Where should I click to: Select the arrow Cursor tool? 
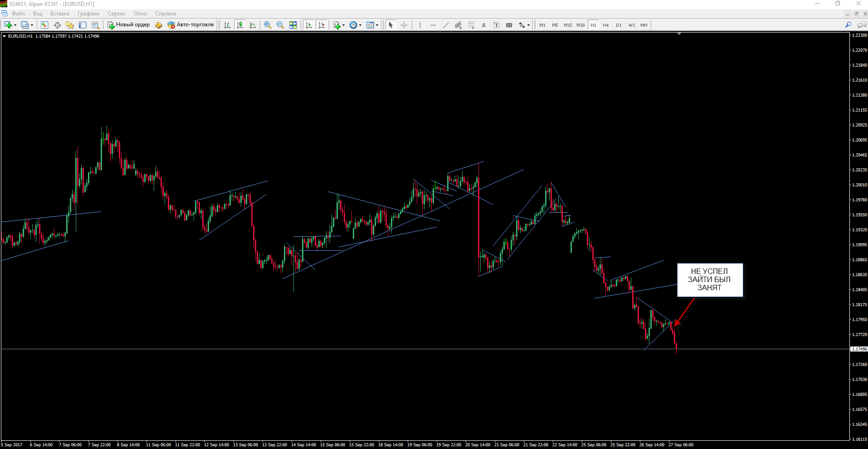tap(391, 25)
